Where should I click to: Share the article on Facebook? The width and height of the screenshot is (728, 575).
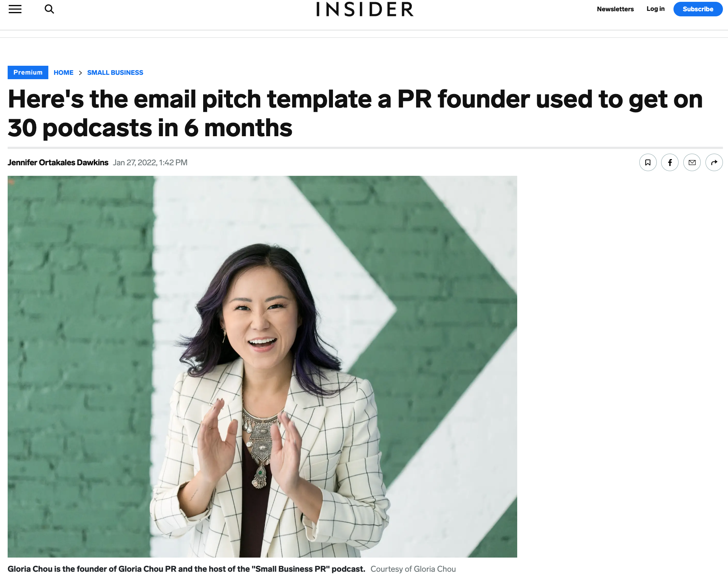(x=670, y=162)
